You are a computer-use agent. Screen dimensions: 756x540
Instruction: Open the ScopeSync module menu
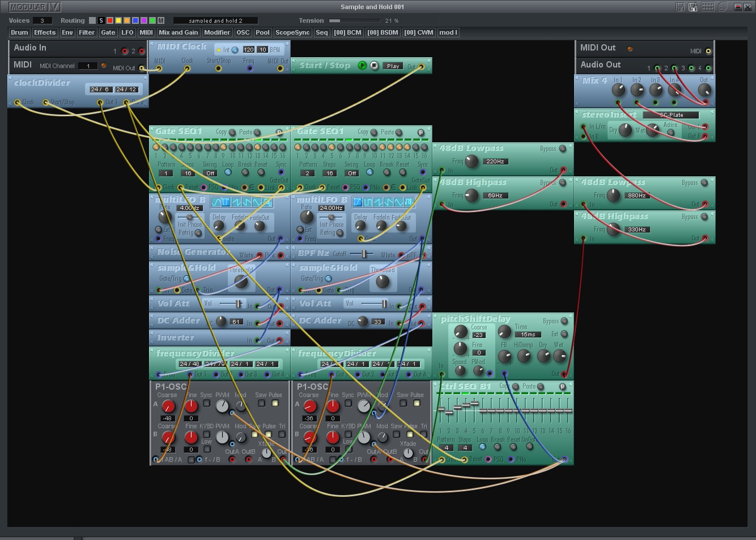click(x=292, y=32)
